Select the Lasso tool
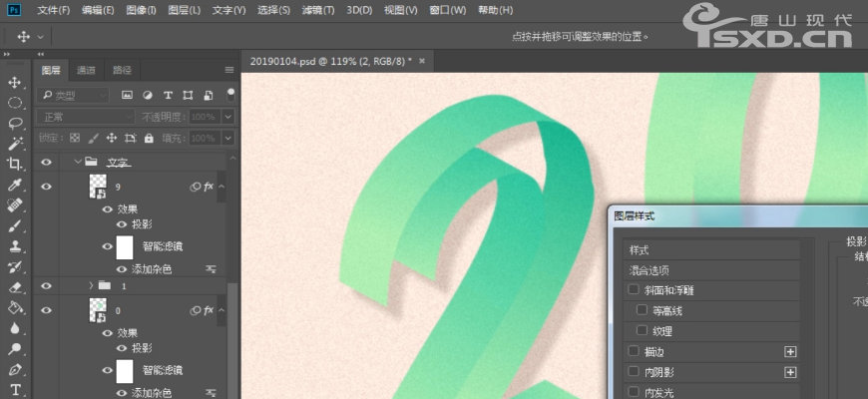The image size is (868, 399). tap(15, 123)
